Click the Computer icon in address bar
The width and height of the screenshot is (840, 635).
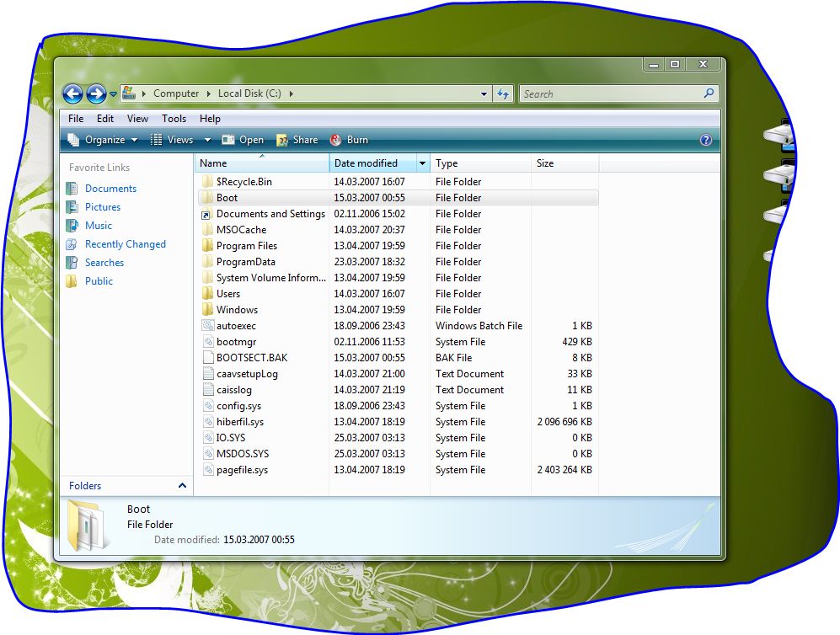point(129,93)
